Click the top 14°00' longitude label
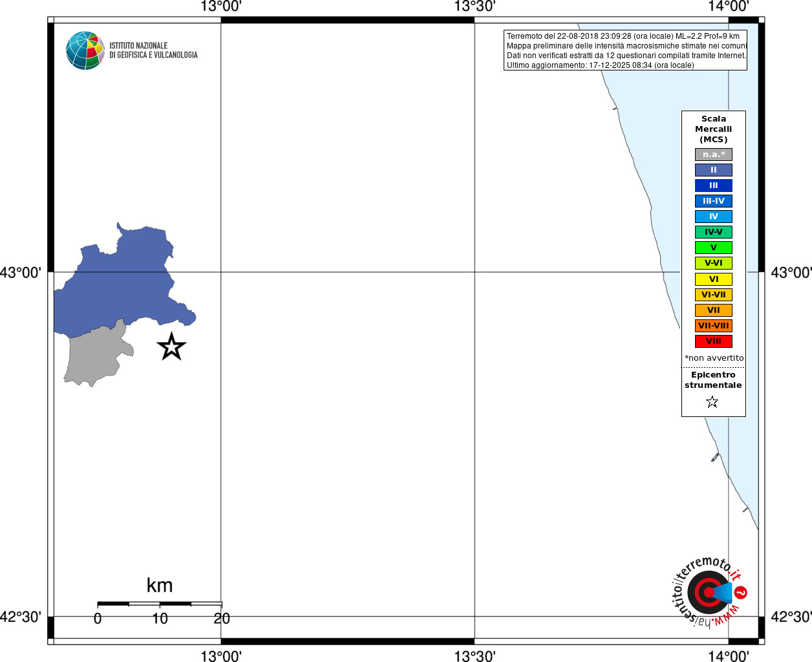This screenshot has height=662, width=812. coord(729,6)
